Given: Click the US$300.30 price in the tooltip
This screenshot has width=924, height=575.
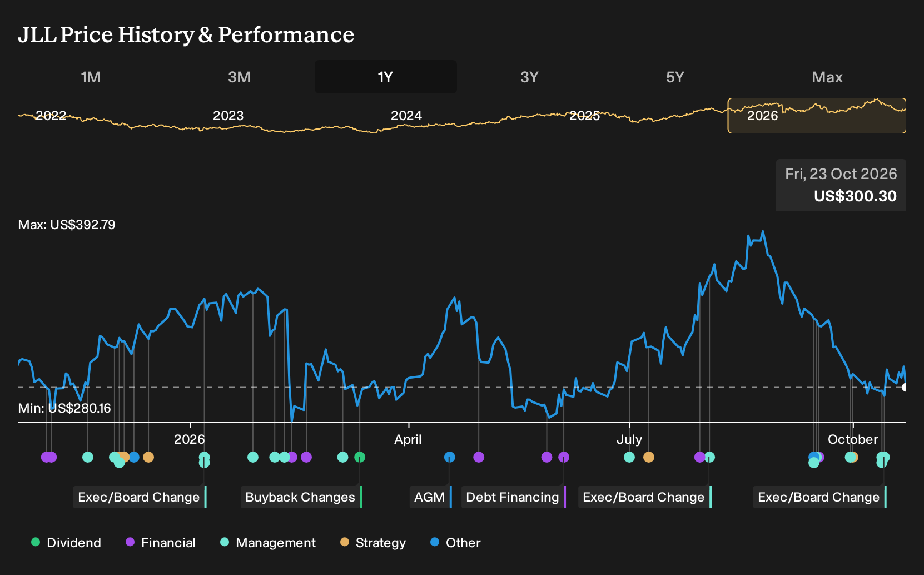Looking at the screenshot, I should point(855,196).
